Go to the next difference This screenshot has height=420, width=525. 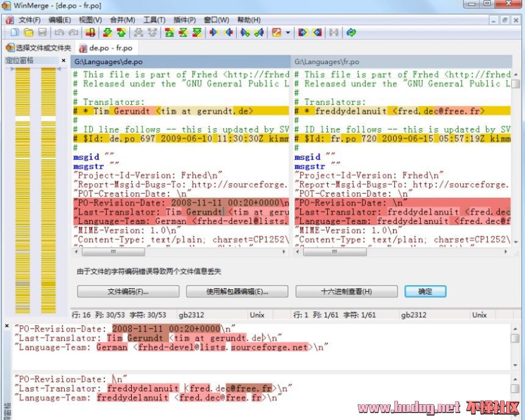[x=107, y=32]
